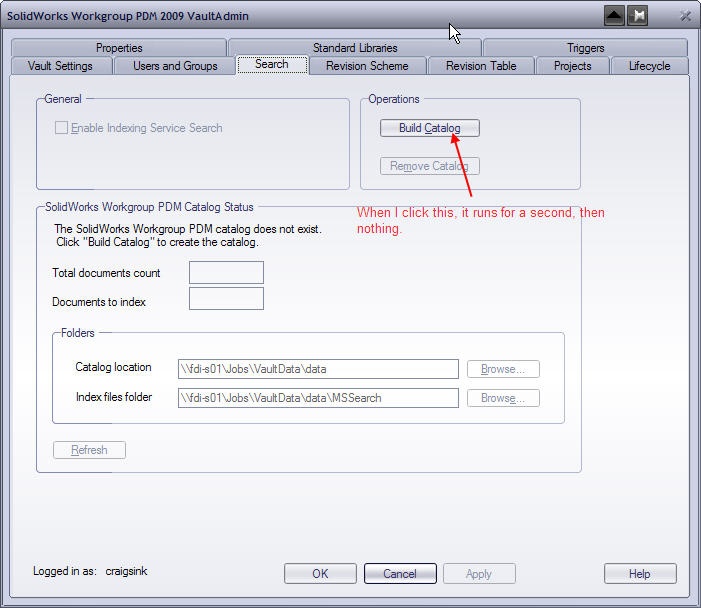The height and width of the screenshot is (608, 701).
Task: Switch to Revision Scheme tab
Action: [367, 66]
